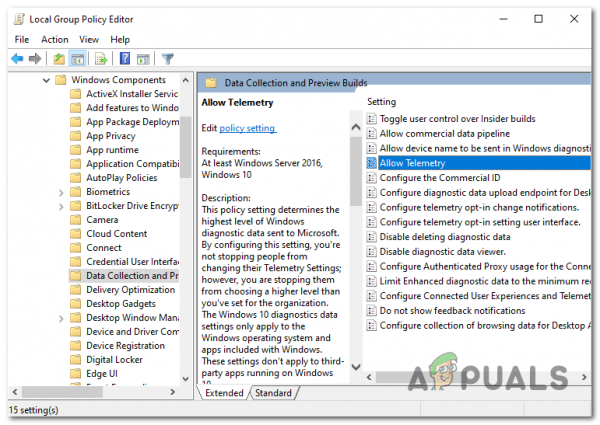
Task: Open the View menu
Action: pos(89,39)
